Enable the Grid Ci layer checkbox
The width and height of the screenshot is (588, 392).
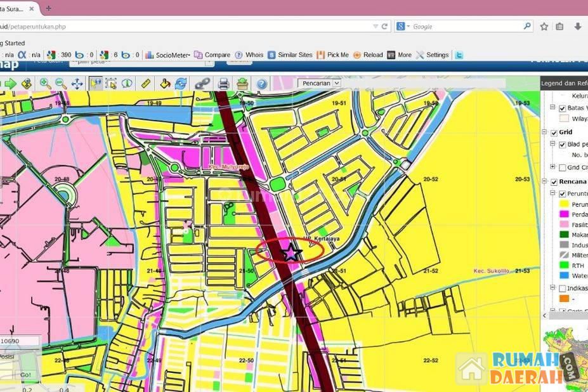click(x=562, y=167)
